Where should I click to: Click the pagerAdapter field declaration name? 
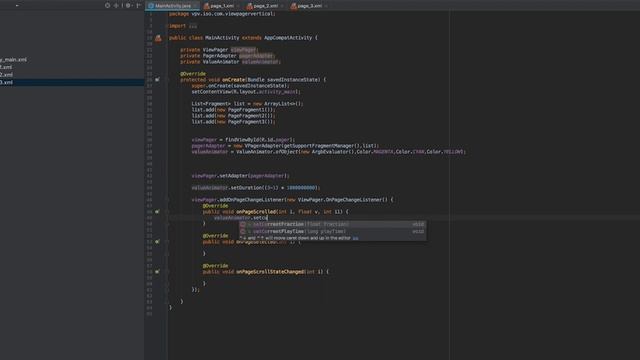tap(256, 56)
